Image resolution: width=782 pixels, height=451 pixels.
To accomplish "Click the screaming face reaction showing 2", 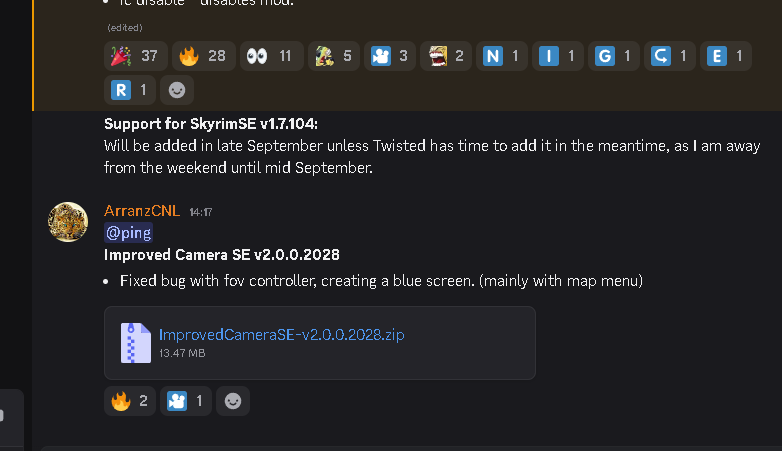I will 446,56.
